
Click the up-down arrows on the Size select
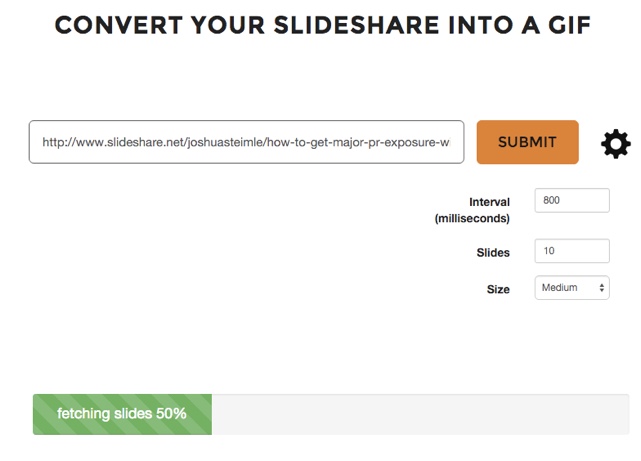coord(602,288)
